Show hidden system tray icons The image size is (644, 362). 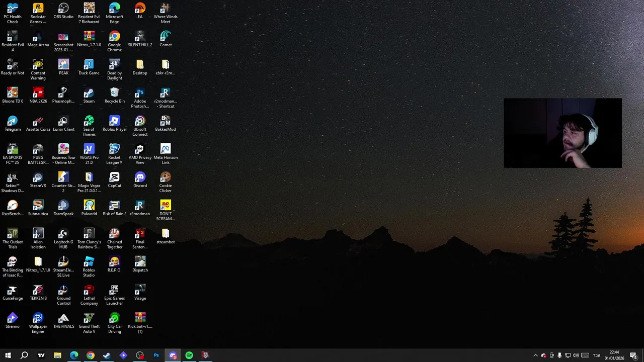(x=535, y=355)
